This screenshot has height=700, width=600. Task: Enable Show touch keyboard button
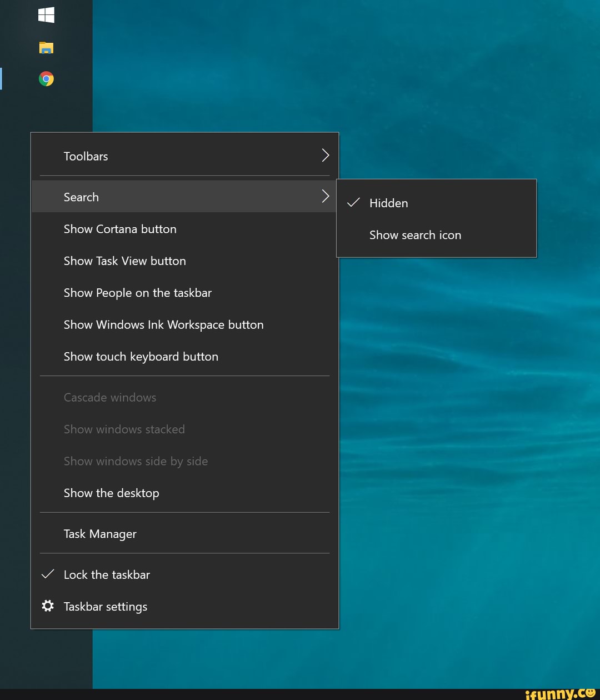141,357
